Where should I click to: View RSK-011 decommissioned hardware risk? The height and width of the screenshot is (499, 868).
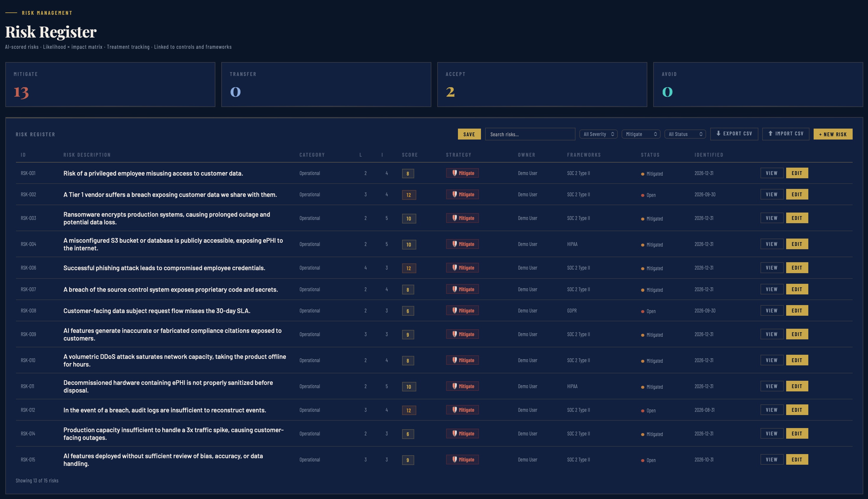click(x=772, y=386)
